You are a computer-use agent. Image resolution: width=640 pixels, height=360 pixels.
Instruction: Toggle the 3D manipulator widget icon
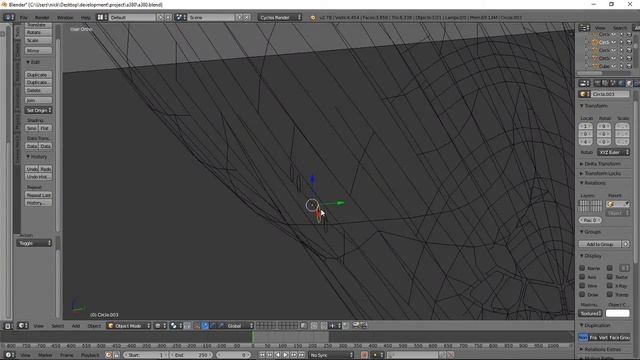coord(196,326)
